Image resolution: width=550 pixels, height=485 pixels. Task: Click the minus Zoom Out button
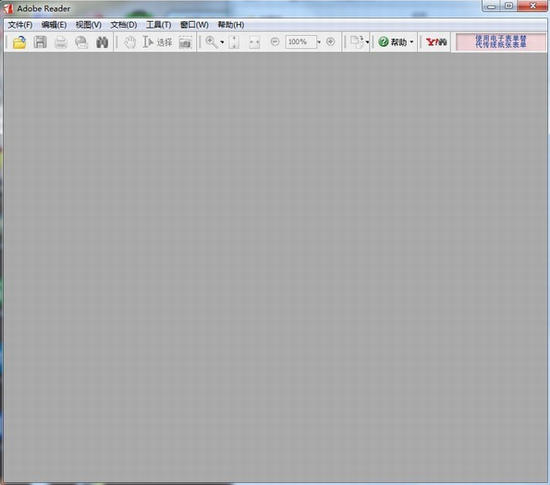pos(275,42)
